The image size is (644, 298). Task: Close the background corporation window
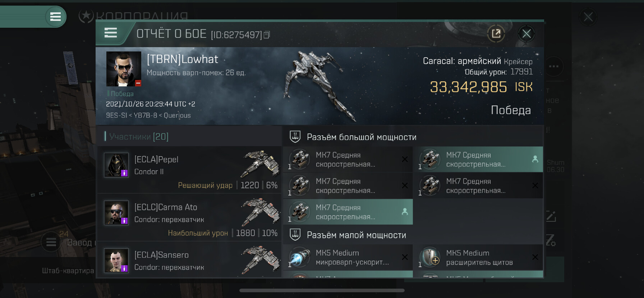click(588, 17)
